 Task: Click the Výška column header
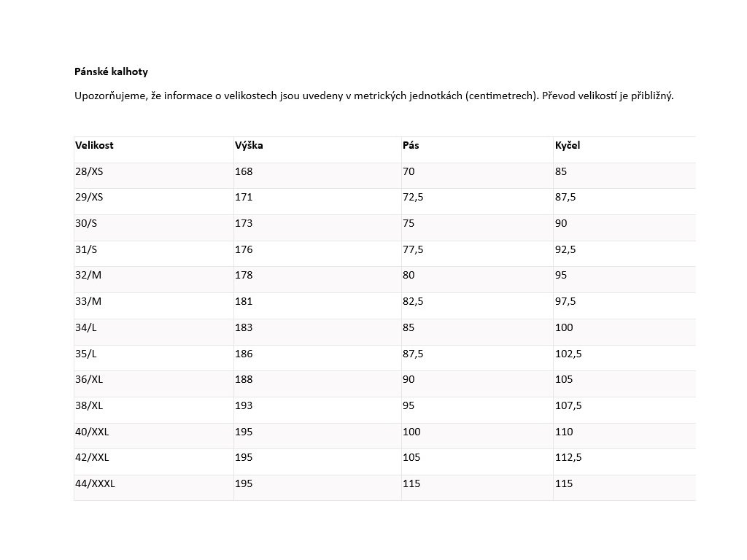tap(249, 145)
